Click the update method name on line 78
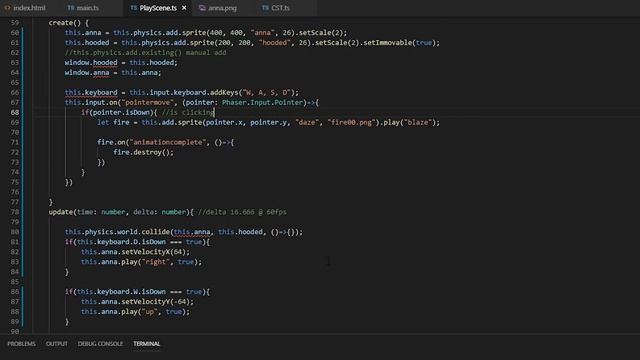This screenshot has width=640, height=360. tap(60, 212)
